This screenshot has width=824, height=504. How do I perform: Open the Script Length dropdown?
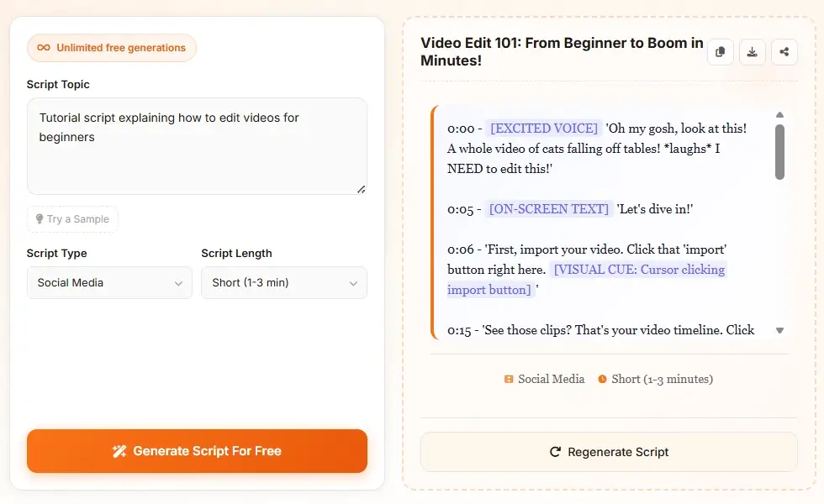pos(284,282)
